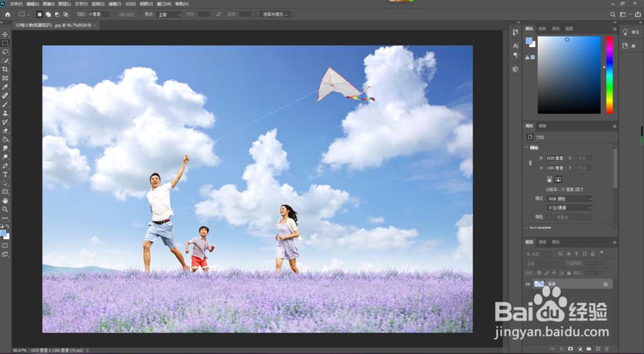Select the Paint Bucket tool

tap(5, 139)
